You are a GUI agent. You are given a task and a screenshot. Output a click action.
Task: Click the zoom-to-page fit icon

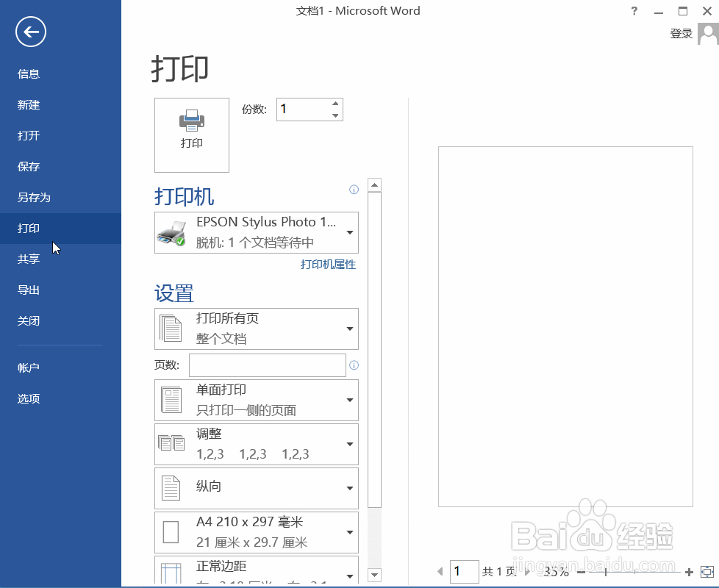(x=707, y=572)
